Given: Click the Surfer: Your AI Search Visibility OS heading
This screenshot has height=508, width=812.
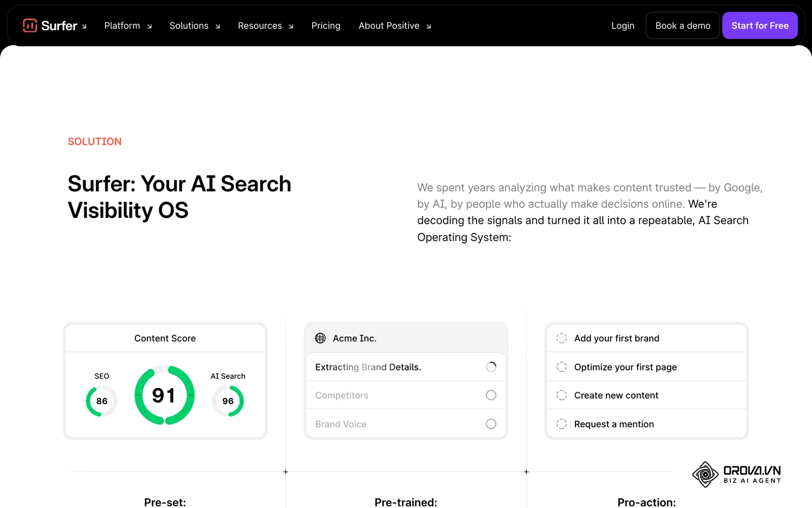Looking at the screenshot, I should [x=179, y=197].
